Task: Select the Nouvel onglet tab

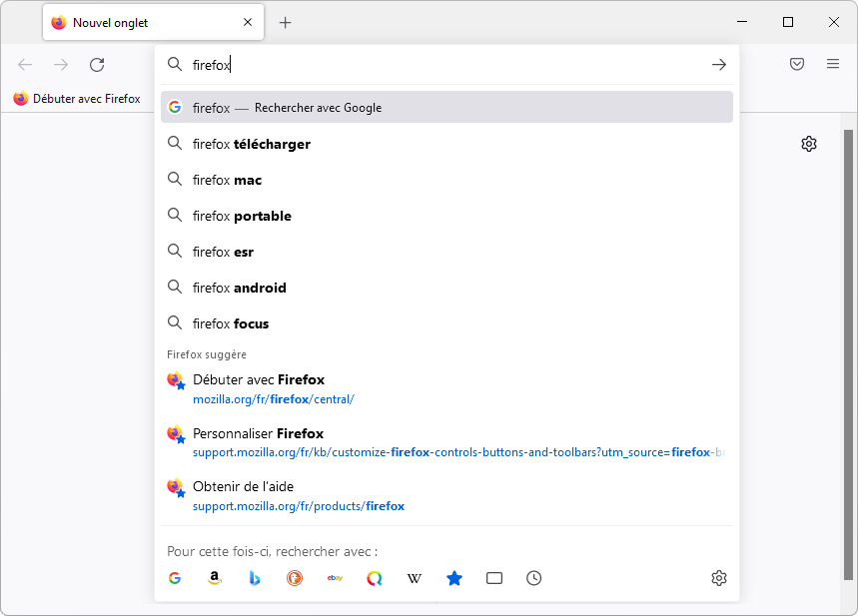Action: pos(153,22)
